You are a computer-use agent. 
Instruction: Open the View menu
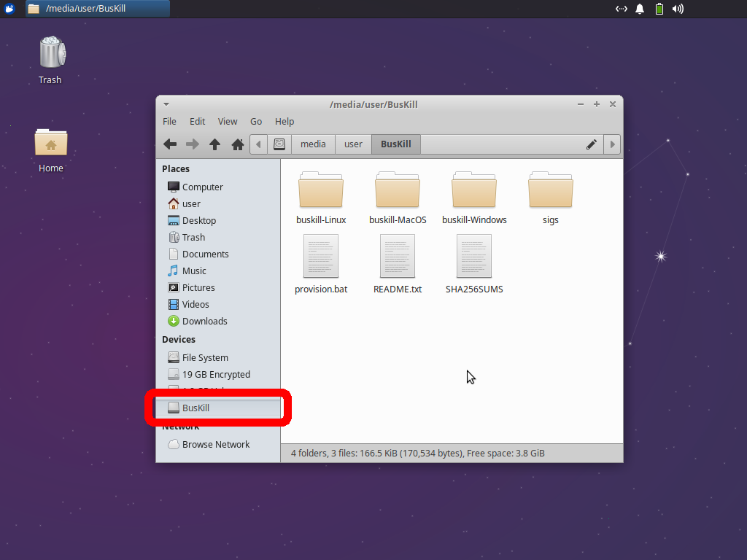point(228,122)
